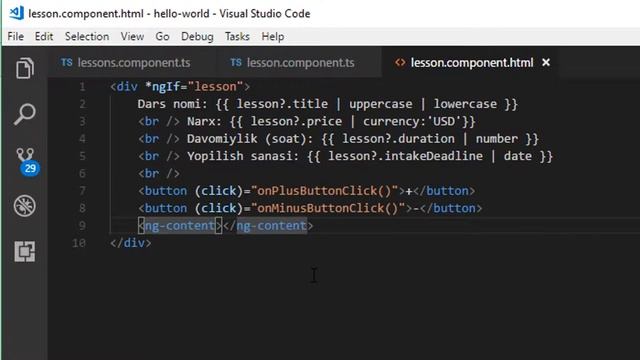Click 'lowercase' pipe on line 2
640x360 pixels.
(x=465, y=104)
